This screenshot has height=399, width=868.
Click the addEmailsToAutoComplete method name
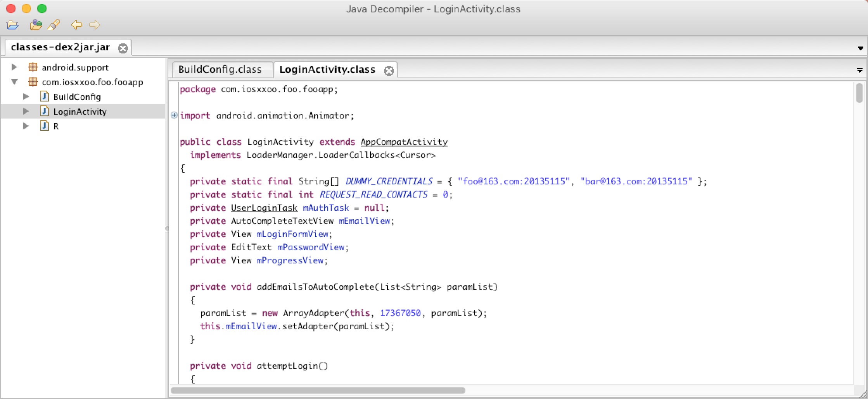pos(315,287)
